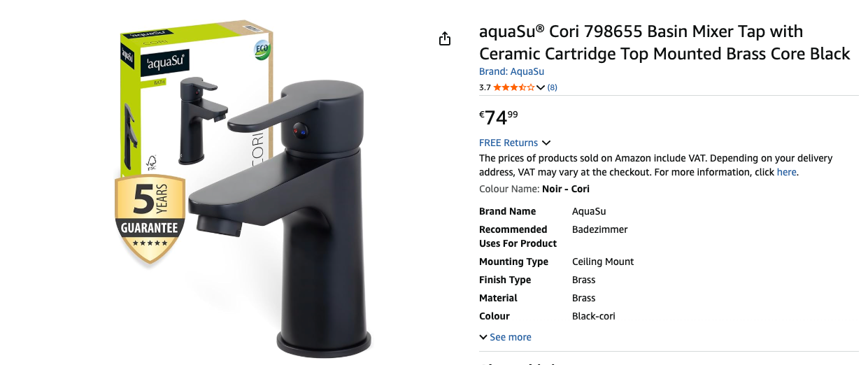868x365 pixels.
Task: Click the FREE Returns text link
Action: (508, 143)
